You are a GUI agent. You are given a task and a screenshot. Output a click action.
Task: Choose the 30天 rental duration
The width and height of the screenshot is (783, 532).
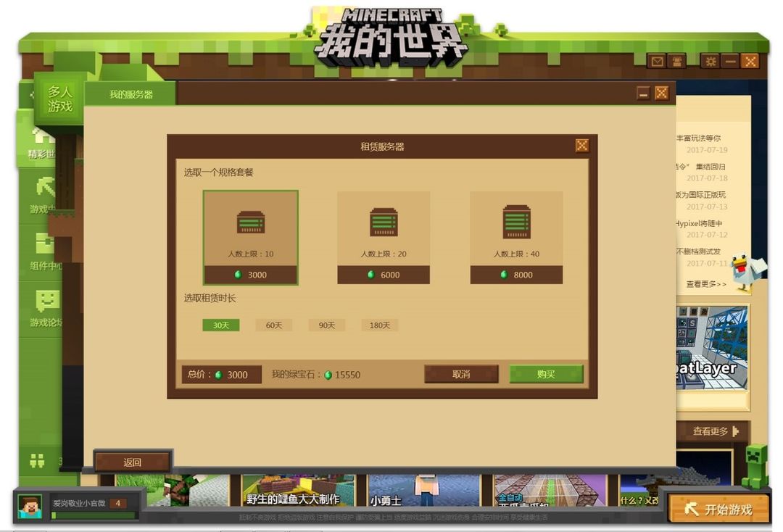(x=220, y=325)
